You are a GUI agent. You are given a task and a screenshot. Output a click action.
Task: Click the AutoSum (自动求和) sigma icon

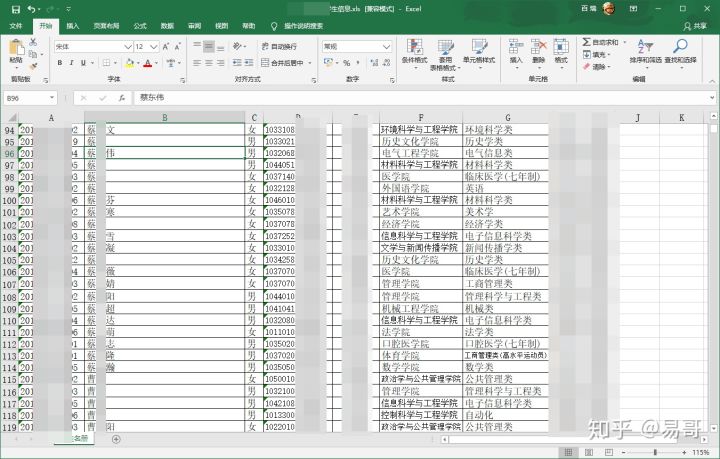(x=587, y=43)
